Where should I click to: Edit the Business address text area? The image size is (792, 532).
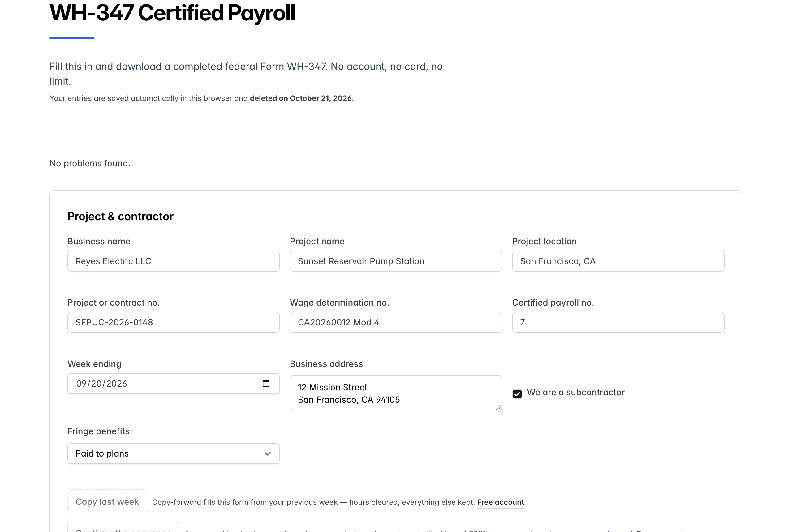point(396,393)
